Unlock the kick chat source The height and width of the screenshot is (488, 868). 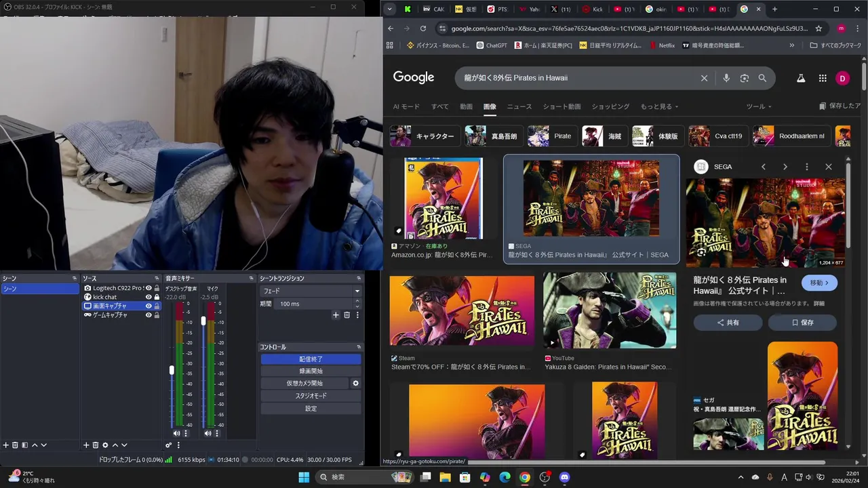coord(157,297)
